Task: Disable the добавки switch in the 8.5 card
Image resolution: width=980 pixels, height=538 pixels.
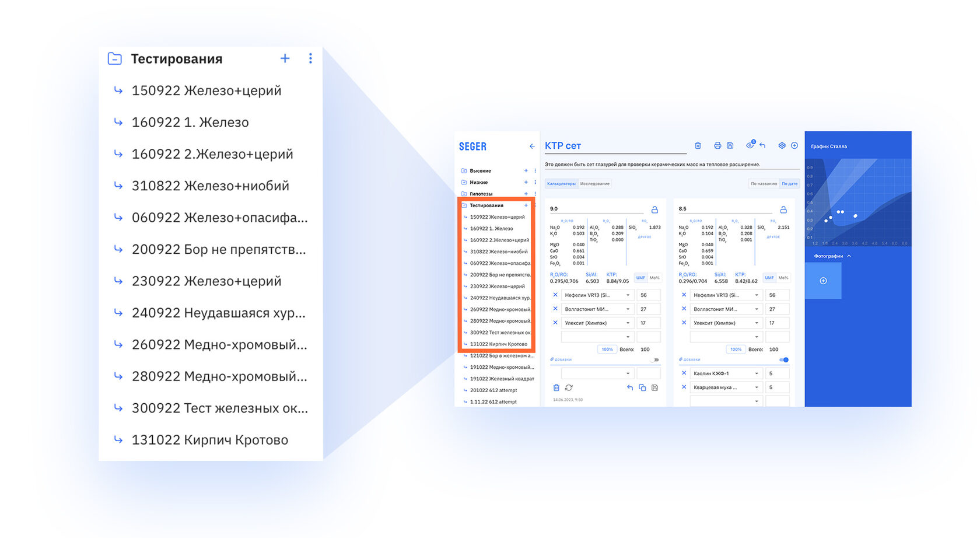Action: point(784,360)
